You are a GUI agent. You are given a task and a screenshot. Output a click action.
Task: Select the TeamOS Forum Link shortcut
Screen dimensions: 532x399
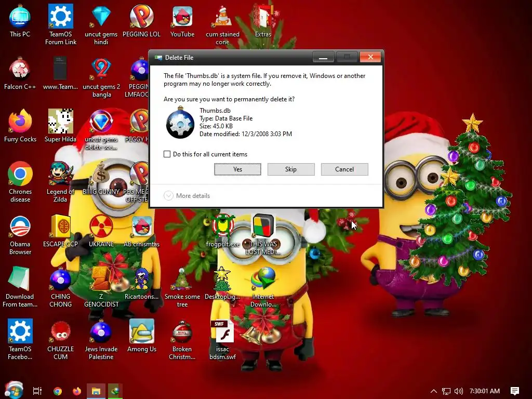(61, 24)
